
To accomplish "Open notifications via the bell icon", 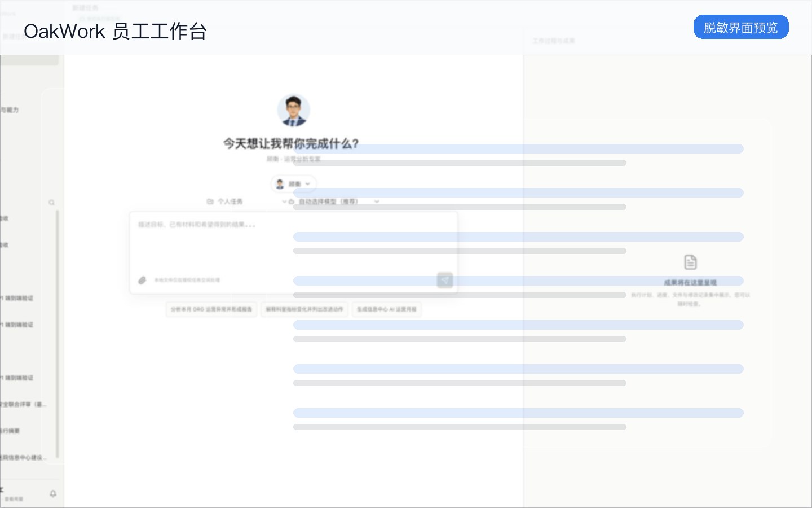I will point(53,493).
